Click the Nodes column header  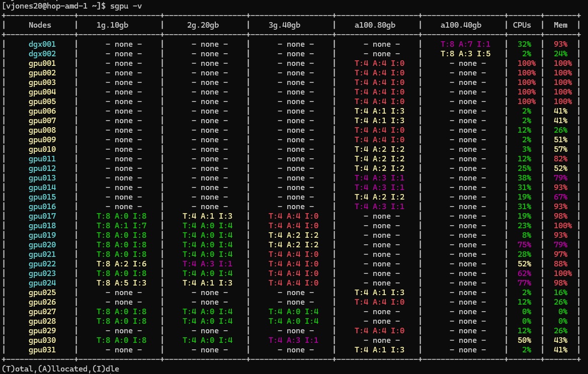coord(40,25)
